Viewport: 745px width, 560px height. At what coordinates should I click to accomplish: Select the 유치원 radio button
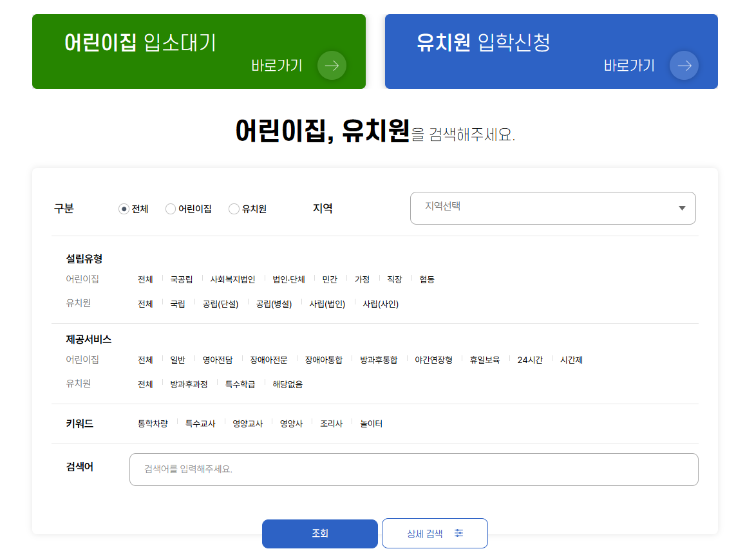[x=234, y=209]
